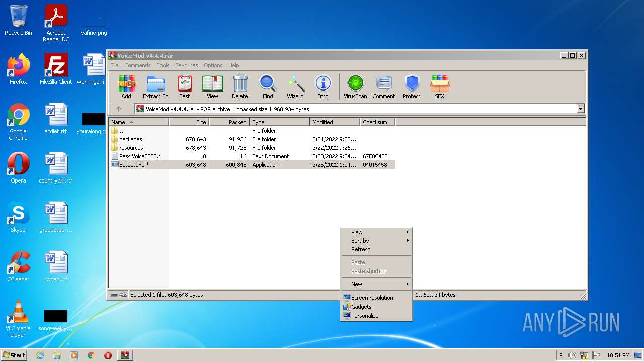Expand the View context submenu
644x362 pixels.
coord(376,232)
